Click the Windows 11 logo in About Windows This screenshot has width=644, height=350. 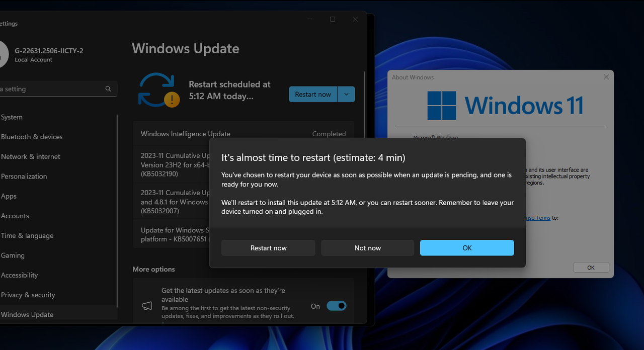(x=505, y=106)
